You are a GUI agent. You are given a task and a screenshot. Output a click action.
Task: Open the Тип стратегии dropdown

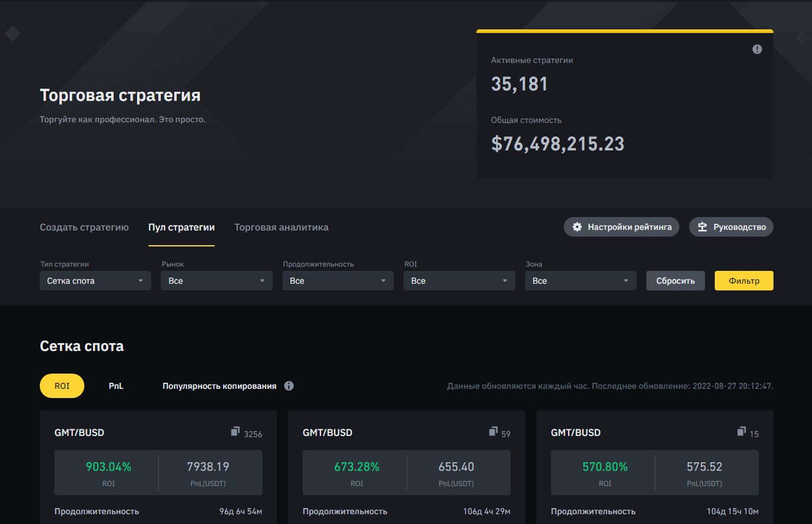tap(95, 281)
